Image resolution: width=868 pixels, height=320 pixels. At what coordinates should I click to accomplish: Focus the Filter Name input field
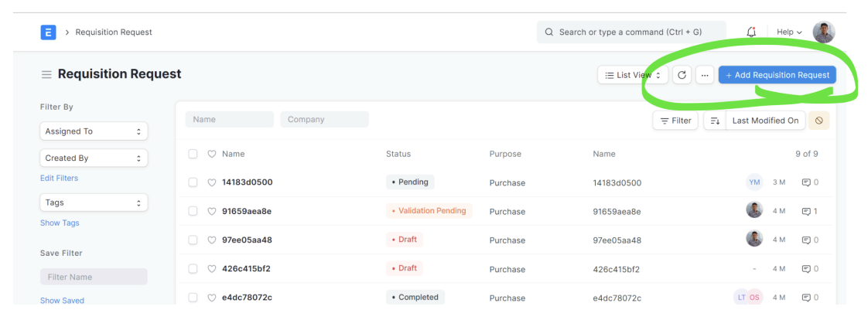pyautogui.click(x=94, y=277)
